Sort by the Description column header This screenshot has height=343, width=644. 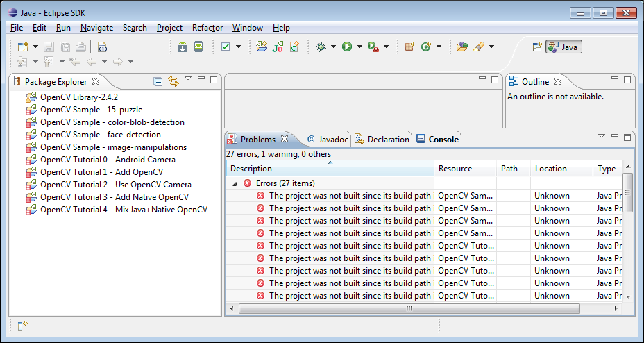click(330, 169)
